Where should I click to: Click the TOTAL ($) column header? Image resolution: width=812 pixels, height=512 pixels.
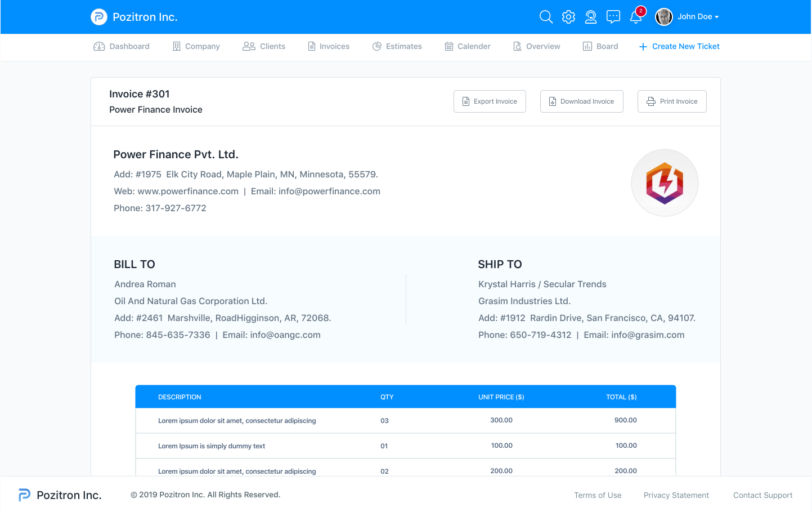click(621, 397)
